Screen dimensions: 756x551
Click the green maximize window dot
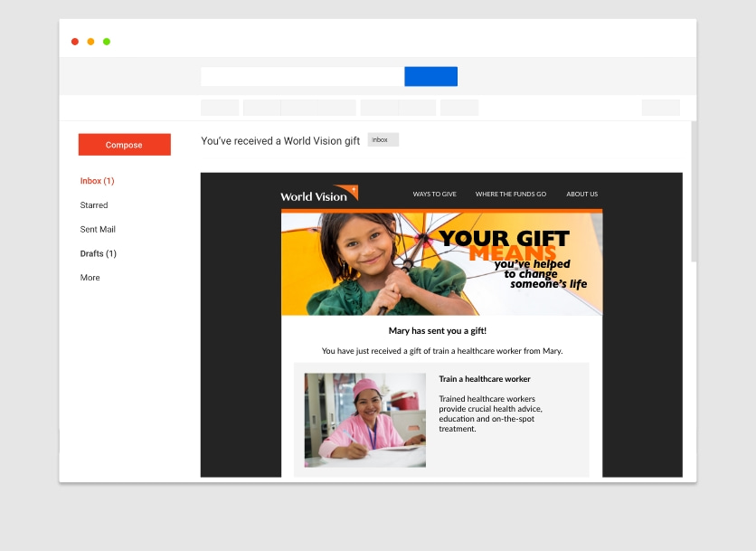point(107,42)
